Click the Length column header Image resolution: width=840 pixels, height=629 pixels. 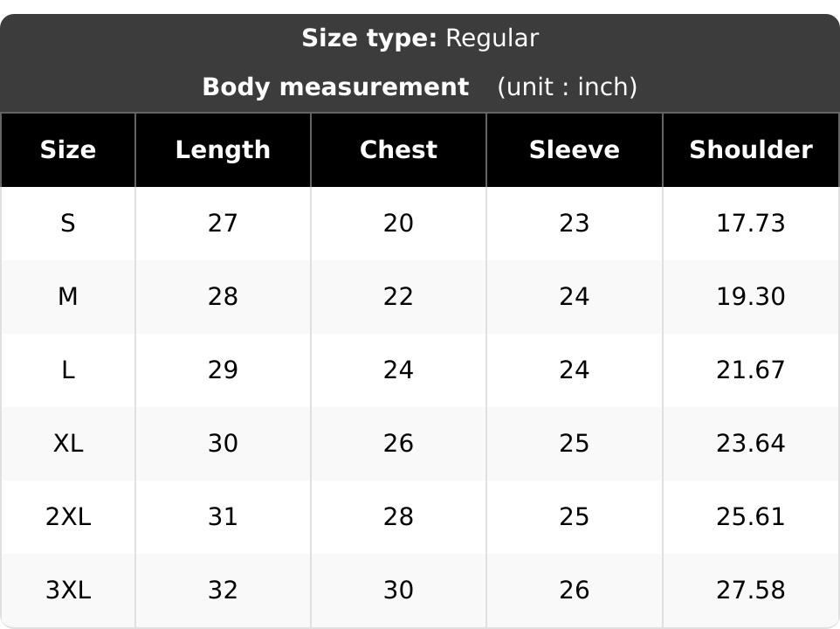point(223,150)
